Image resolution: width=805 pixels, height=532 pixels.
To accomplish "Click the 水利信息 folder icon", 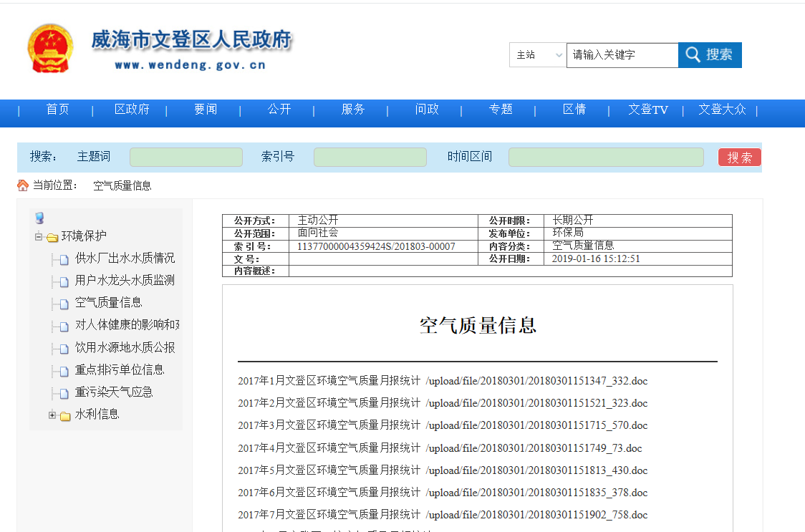I will [x=65, y=415].
